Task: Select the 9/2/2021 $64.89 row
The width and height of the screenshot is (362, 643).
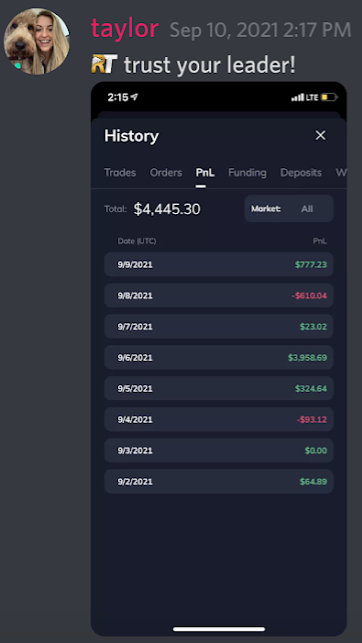Action: coord(219,481)
